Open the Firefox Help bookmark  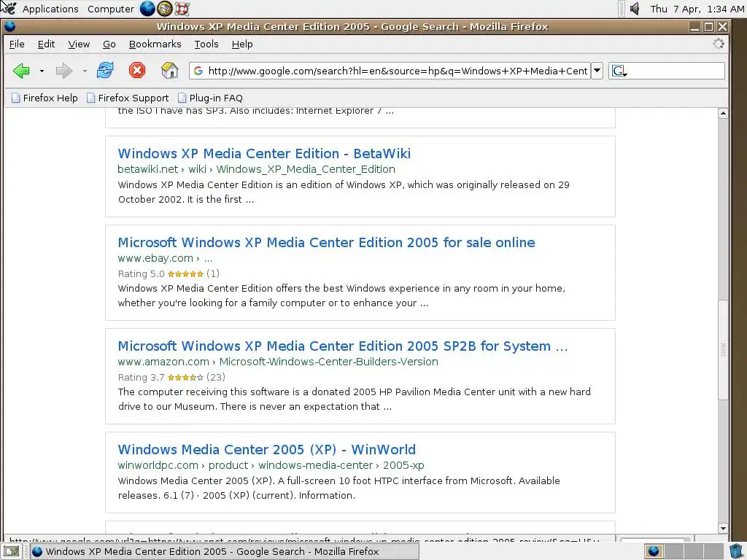(x=44, y=98)
